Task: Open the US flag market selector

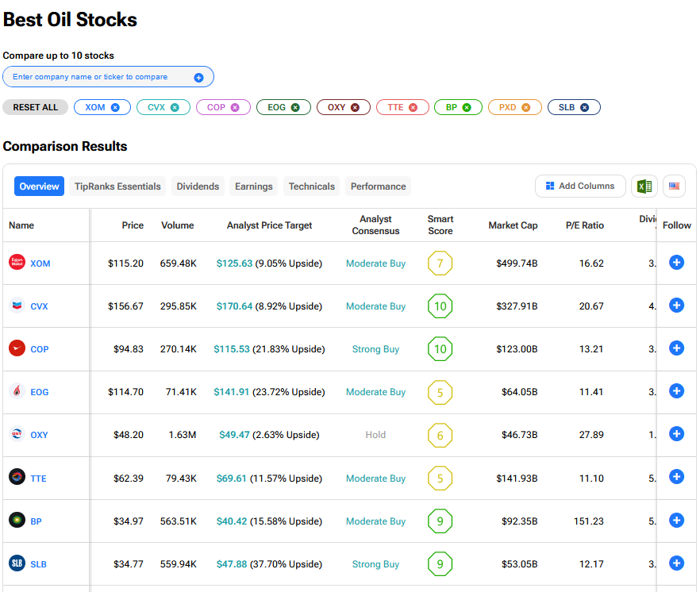Action: coord(674,186)
